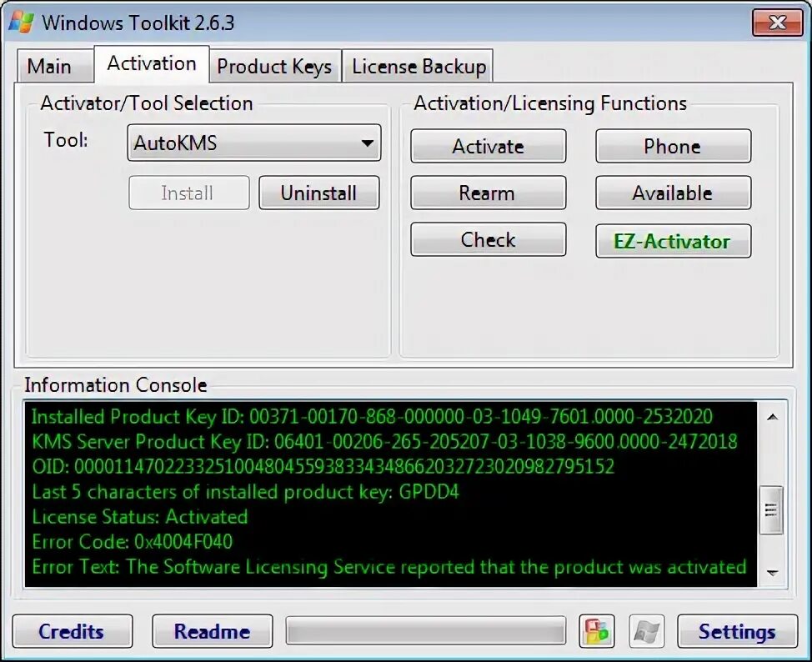Run the Check licensing button
Viewport: 812px width, 662px height.
(488, 239)
